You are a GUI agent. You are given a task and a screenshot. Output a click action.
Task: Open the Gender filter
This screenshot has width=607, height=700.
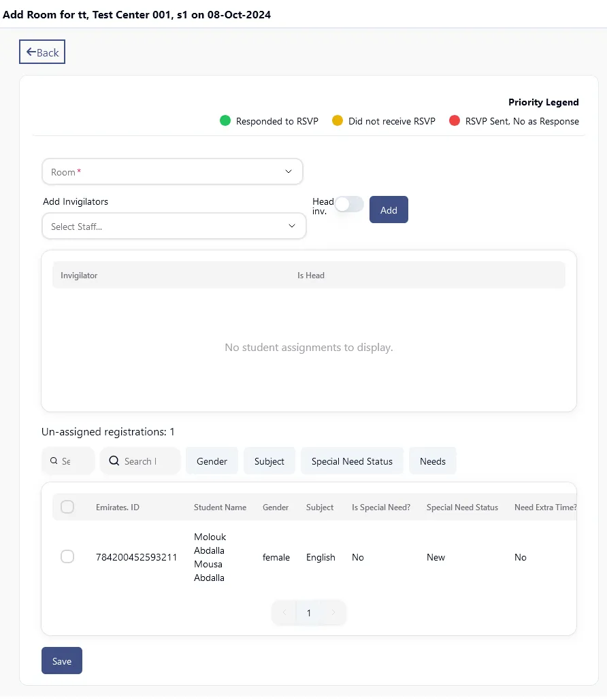pyautogui.click(x=212, y=461)
